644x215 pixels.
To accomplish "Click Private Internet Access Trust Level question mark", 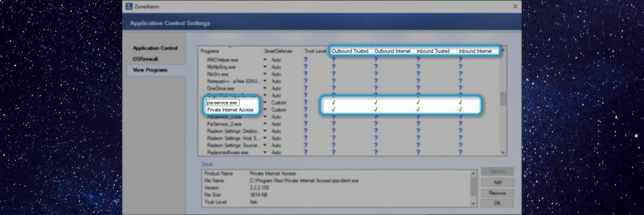I will tap(305, 110).
